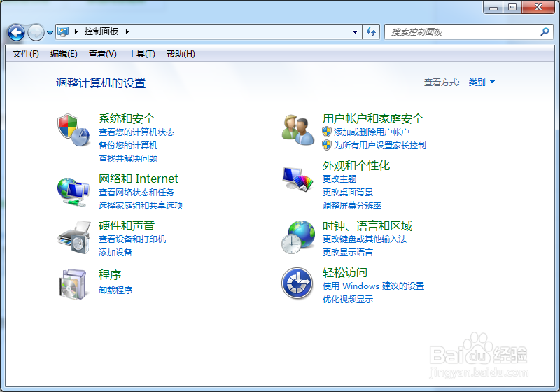Click the refresh button beside address bar
The image size is (560, 392).
[x=371, y=32]
